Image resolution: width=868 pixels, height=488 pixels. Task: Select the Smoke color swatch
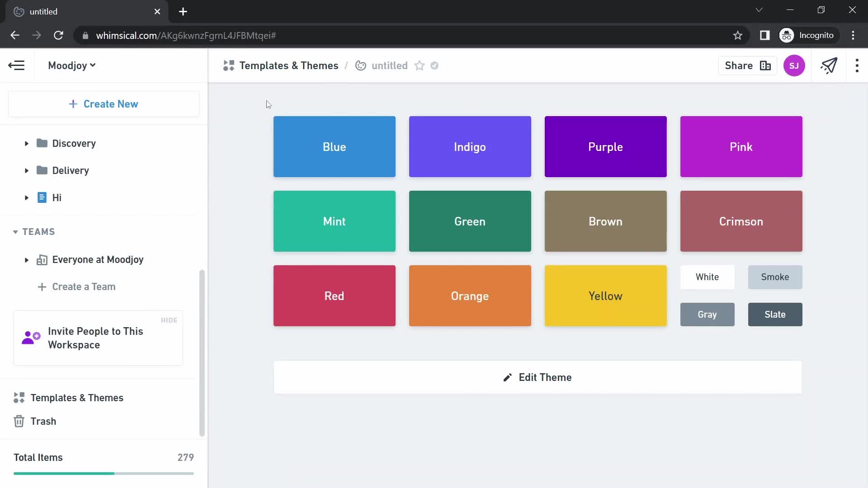(x=775, y=277)
